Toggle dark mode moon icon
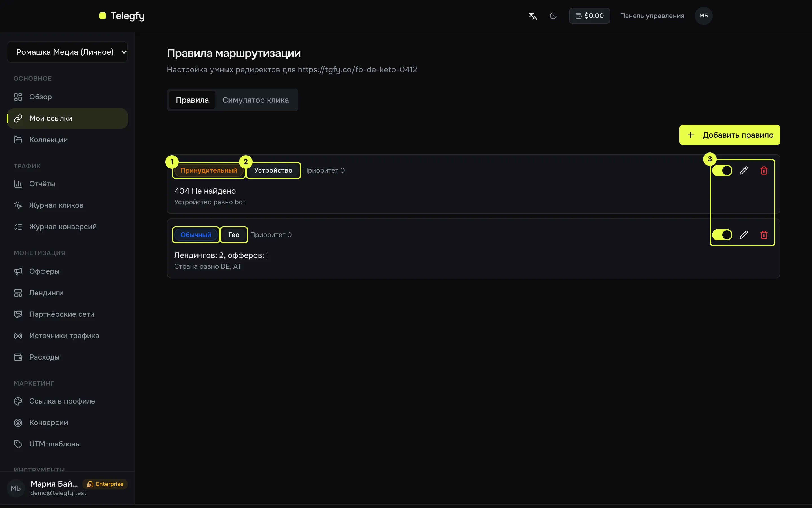 [x=553, y=16]
